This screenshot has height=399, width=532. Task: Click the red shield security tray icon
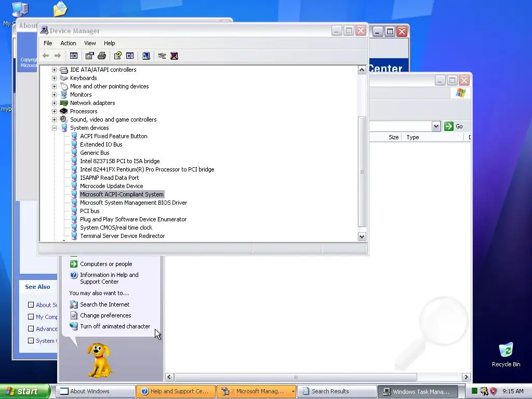tap(494, 391)
